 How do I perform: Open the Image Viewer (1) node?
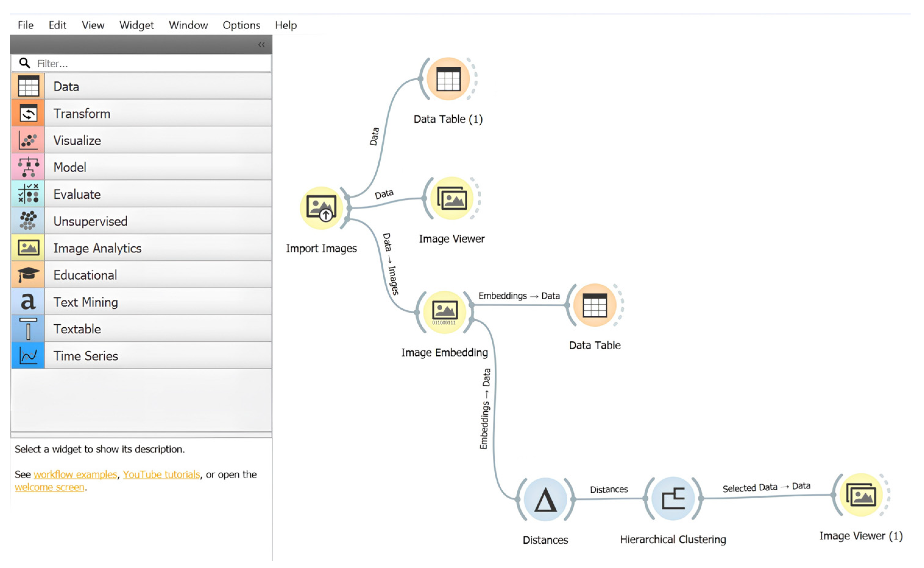tap(861, 495)
